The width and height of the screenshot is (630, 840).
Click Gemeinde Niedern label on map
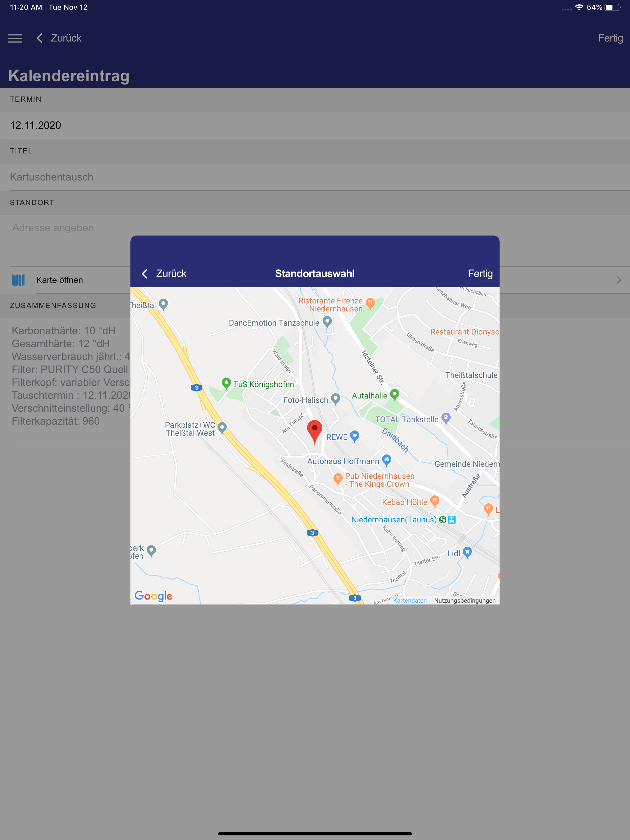coord(467,464)
